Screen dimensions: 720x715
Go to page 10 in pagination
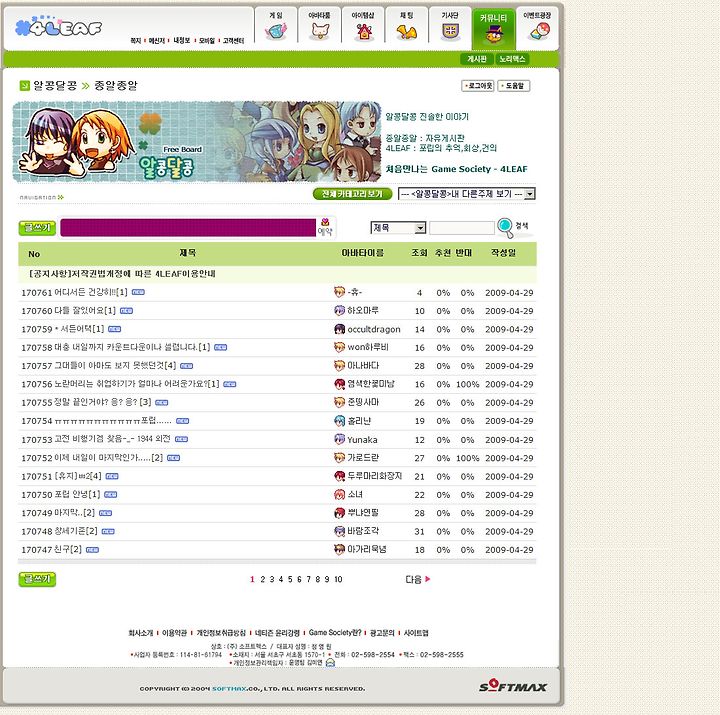(338, 580)
